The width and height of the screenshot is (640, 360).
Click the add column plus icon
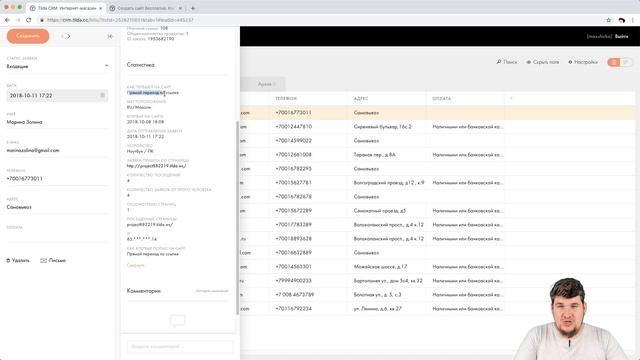[511, 98]
